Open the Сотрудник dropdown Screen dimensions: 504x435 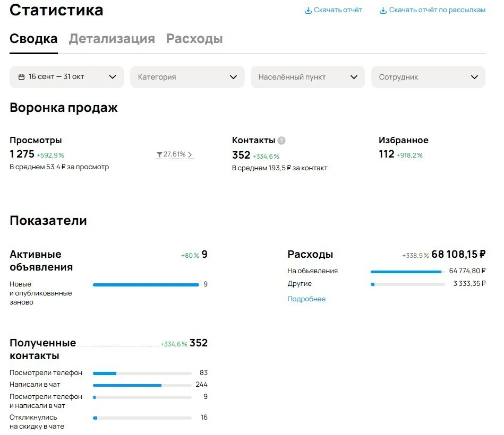428,77
